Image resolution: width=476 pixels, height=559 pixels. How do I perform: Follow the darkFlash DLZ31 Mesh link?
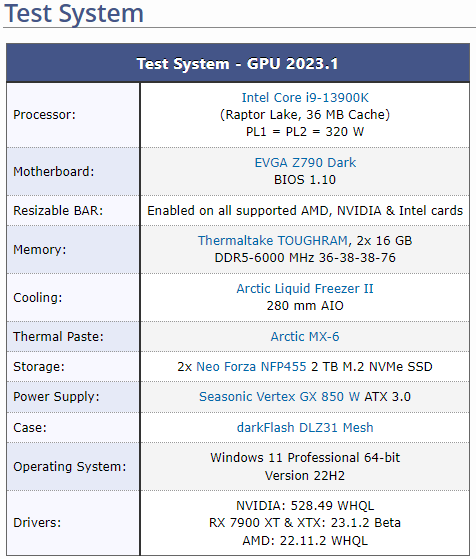[x=305, y=427]
